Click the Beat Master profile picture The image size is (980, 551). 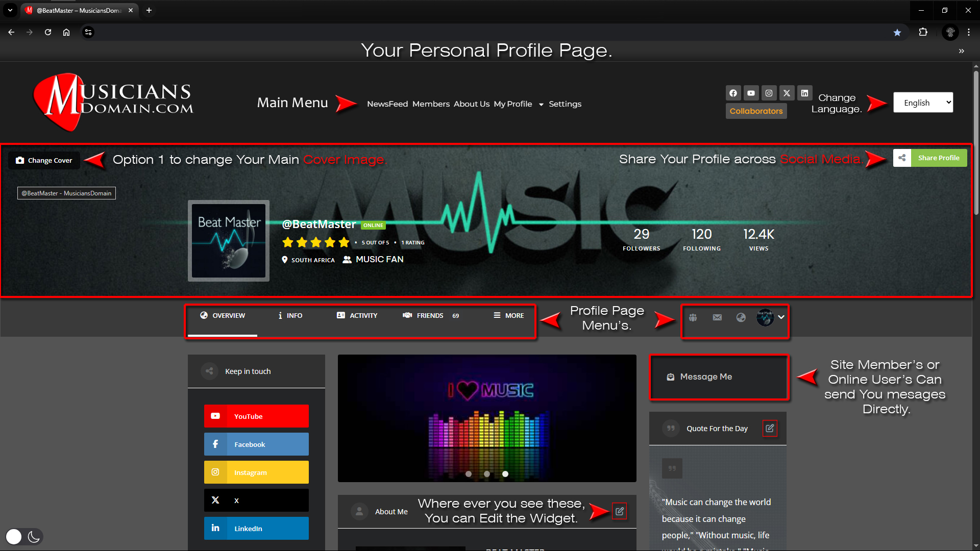pyautogui.click(x=229, y=241)
